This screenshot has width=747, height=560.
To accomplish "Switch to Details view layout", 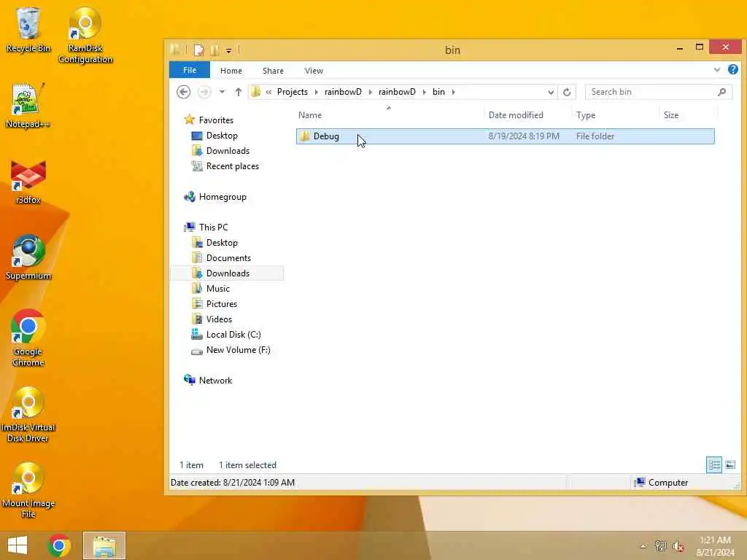I will click(714, 464).
